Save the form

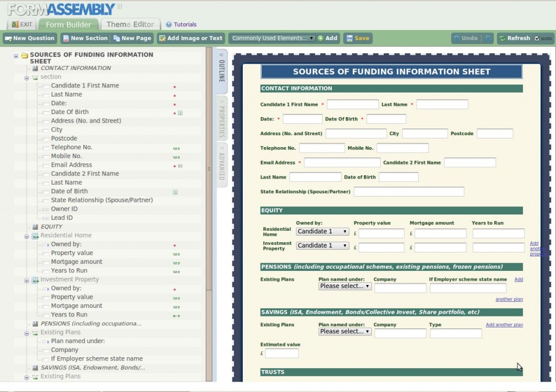click(x=358, y=39)
